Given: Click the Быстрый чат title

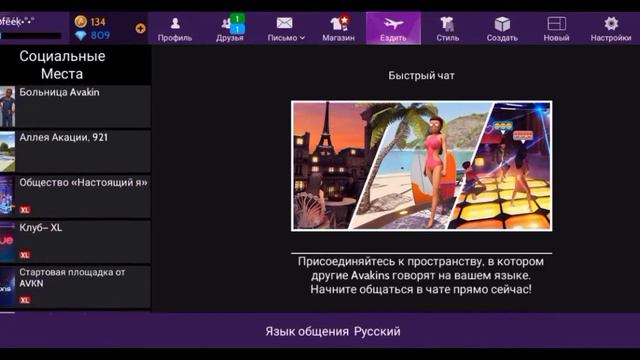Looking at the screenshot, I should [x=421, y=76].
